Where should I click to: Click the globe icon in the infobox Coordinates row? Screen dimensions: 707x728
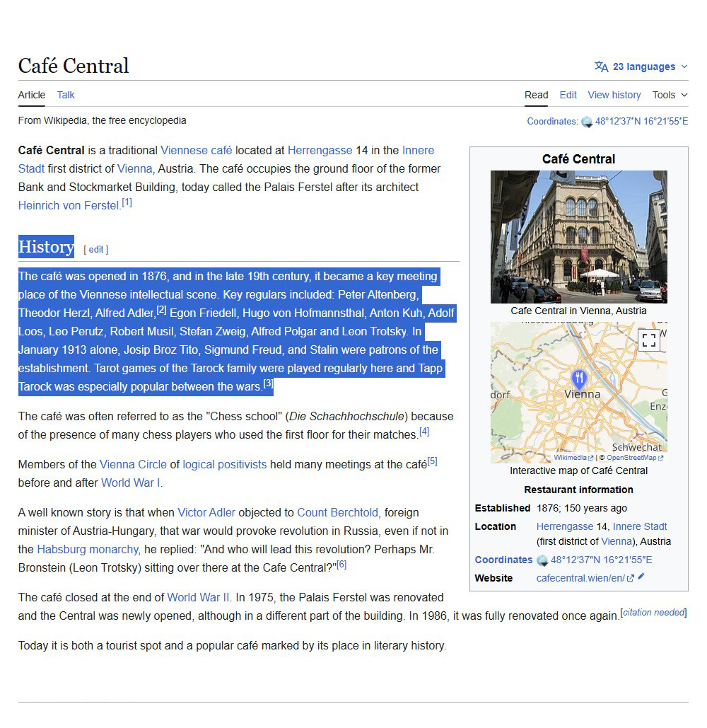tap(542, 560)
